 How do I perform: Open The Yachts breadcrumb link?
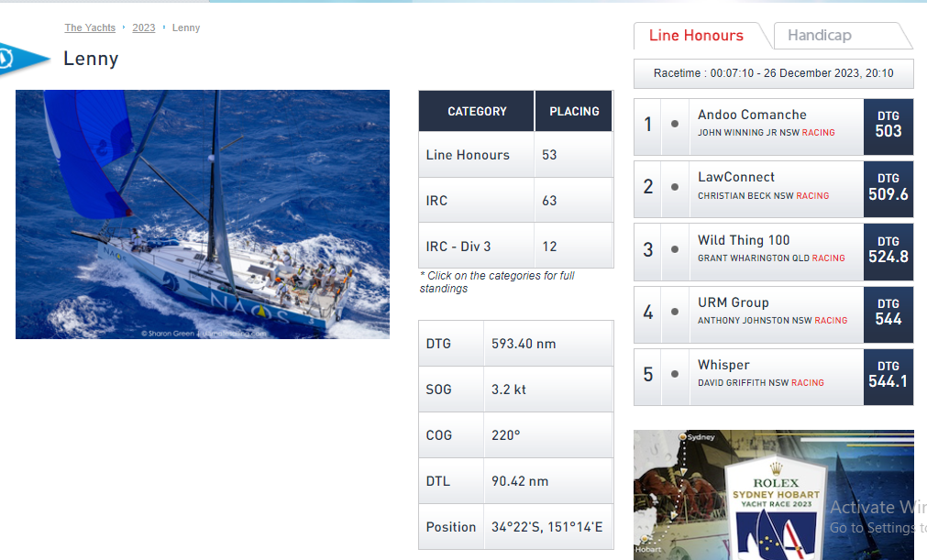90,27
